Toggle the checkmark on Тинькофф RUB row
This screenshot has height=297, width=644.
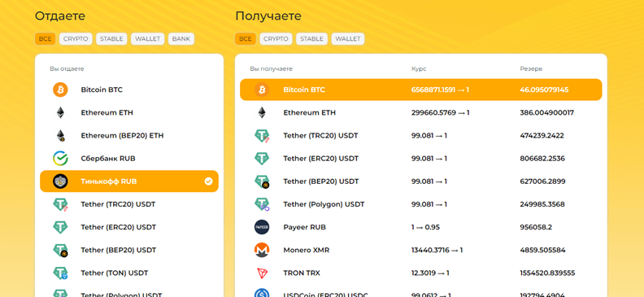click(x=209, y=181)
